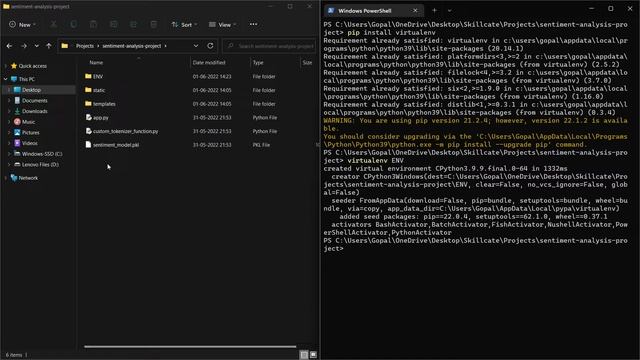Click the Cut scissors icon in Explorer toolbar

(53, 24)
